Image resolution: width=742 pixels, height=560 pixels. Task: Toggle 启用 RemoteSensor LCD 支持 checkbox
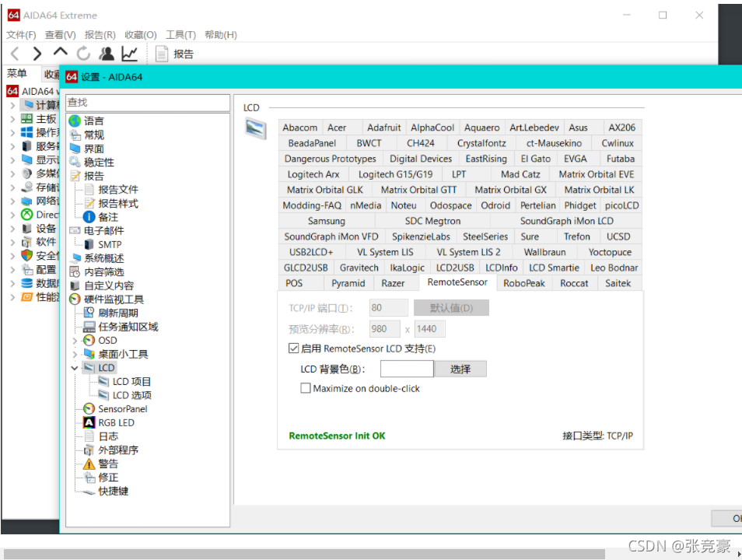coord(293,348)
